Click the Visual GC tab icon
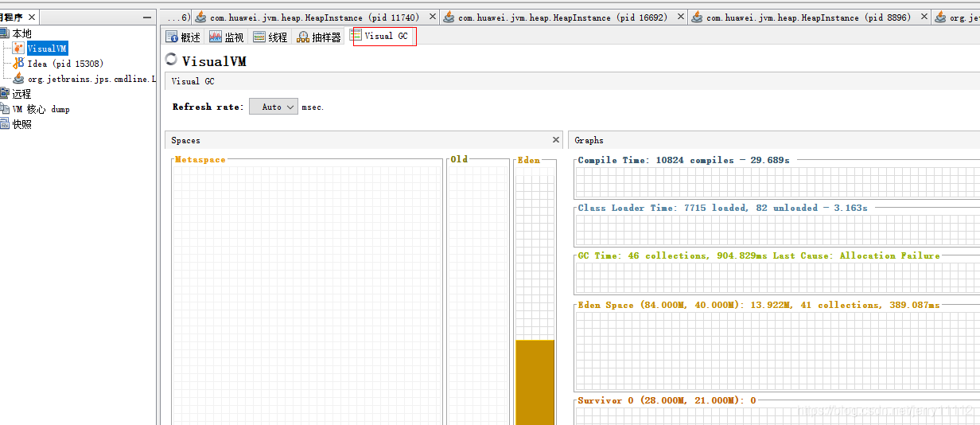 (356, 36)
